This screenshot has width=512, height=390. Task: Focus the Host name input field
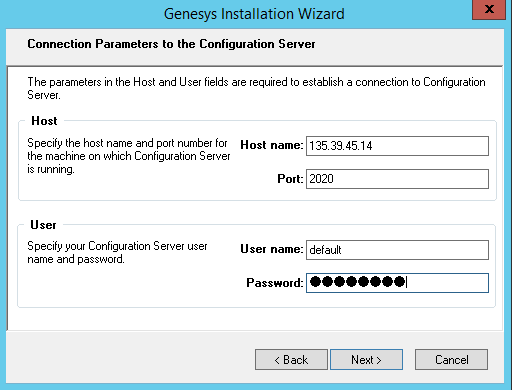[397, 146]
